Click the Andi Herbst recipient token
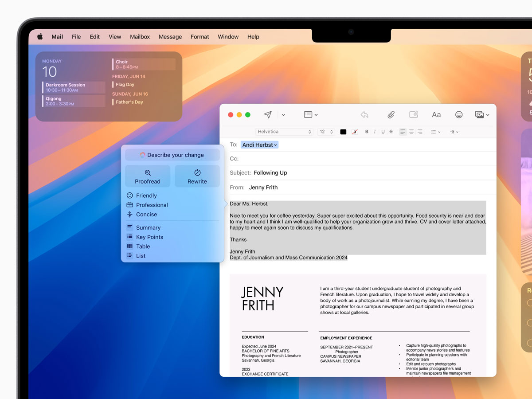The width and height of the screenshot is (532, 399). (x=259, y=145)
